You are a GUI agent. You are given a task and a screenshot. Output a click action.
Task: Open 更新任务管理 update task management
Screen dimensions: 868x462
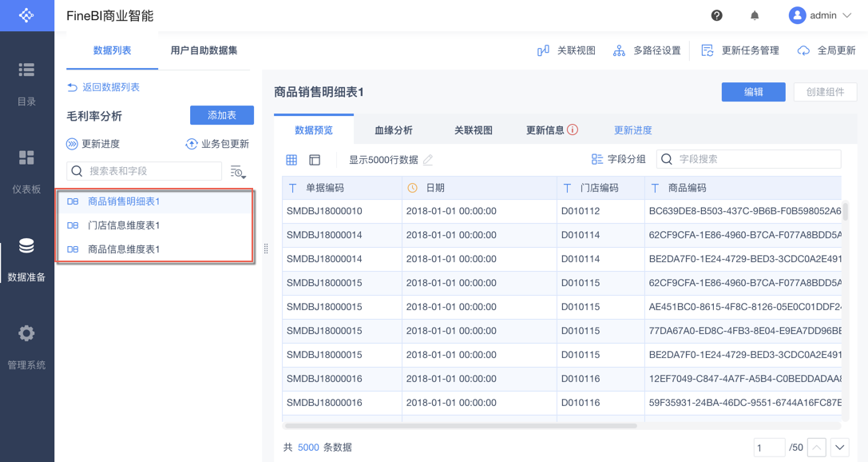tap(740, 50)
